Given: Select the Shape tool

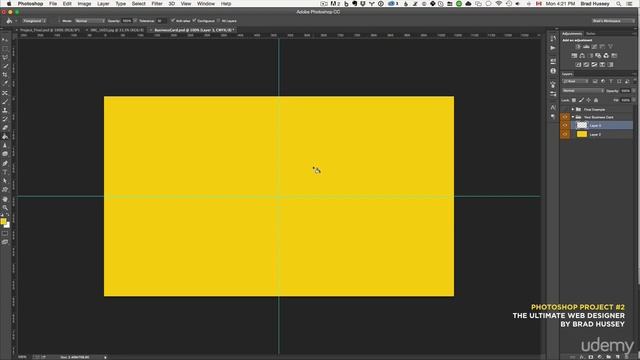Looking at the screenshot, I should pos(5,190).
